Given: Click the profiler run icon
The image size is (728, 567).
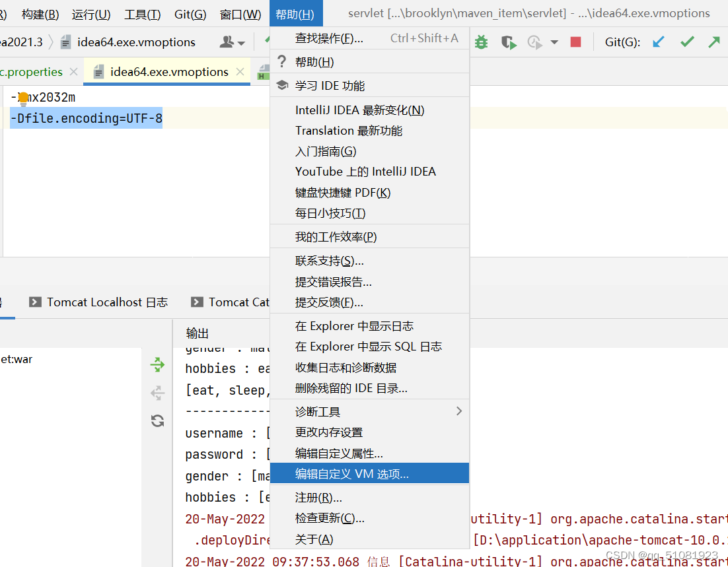Looking at the screenshot, I should pos(534,43).
